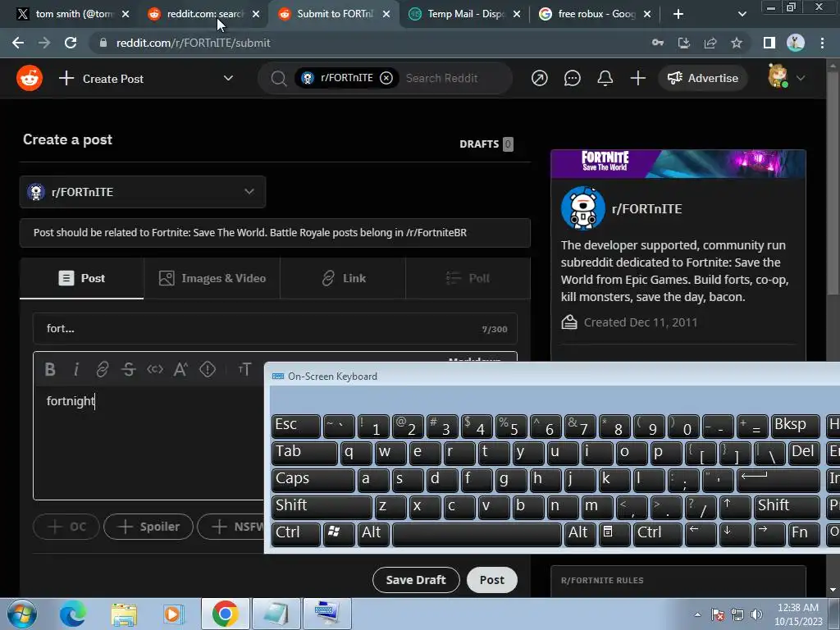840x630 pixels.
Task: Open Chrome side panel icon
Action: pyautogui.click(x=769, y=43)
